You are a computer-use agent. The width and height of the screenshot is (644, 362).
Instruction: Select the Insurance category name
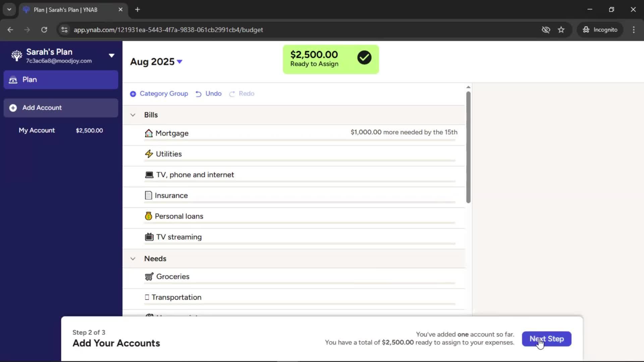pyautogui.click(x=171, y=196)
